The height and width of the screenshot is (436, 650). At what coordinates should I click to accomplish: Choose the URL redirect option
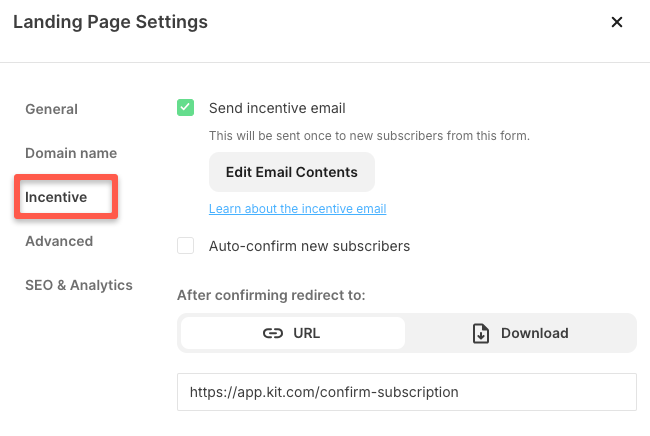point(293,333)
